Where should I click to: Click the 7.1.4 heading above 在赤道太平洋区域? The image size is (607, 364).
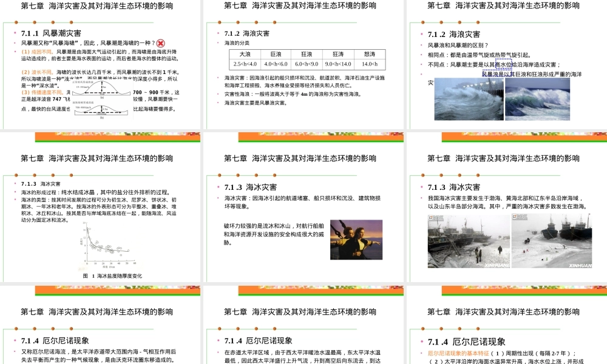[x=258, y=341]
